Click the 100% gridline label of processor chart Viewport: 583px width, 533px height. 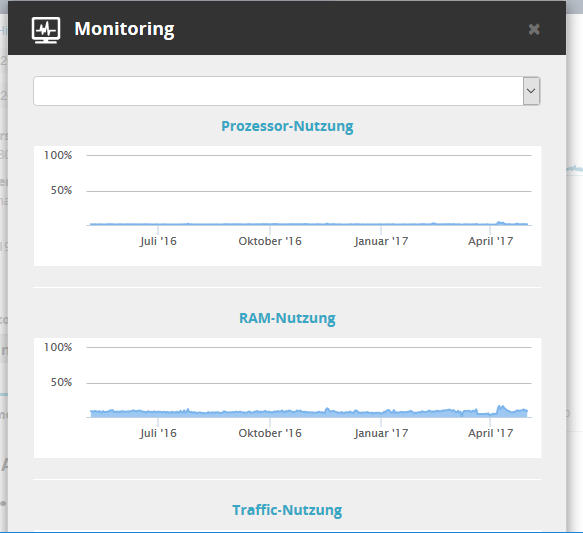pyautogui.click(x=58, y=155)
